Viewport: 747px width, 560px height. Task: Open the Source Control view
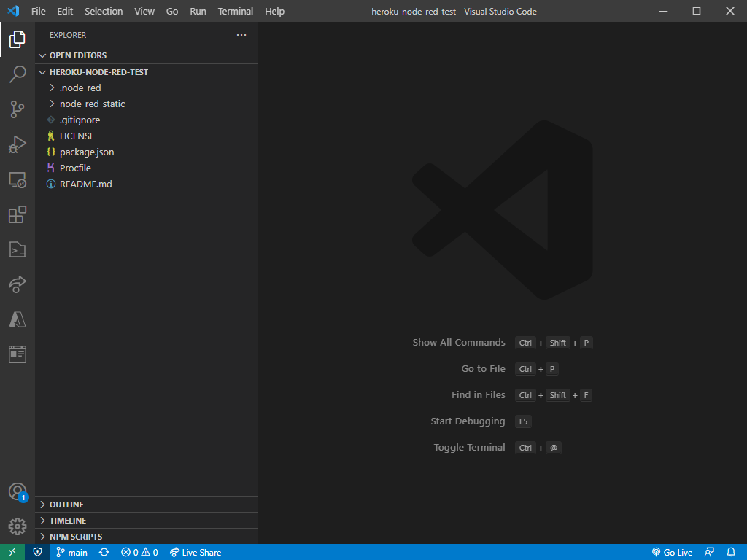[x=18, y=109]
